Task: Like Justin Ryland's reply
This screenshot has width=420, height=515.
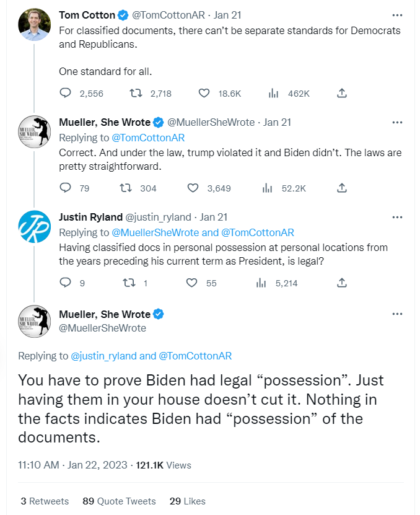Action: (193, 283)
